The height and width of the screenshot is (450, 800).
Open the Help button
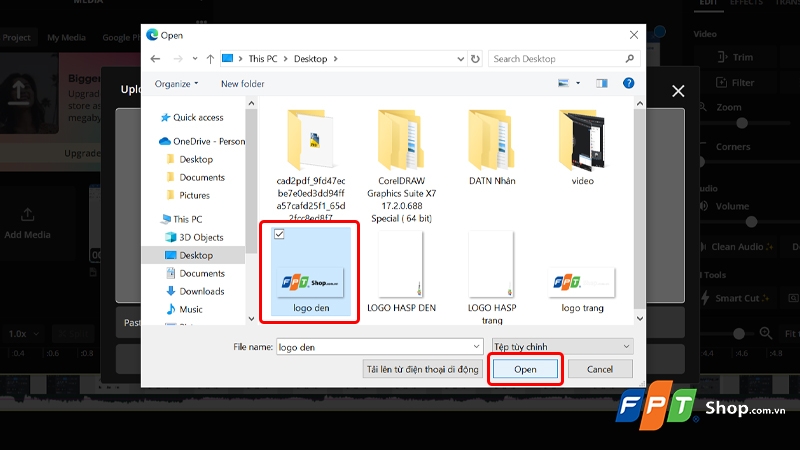click(629, 83)
